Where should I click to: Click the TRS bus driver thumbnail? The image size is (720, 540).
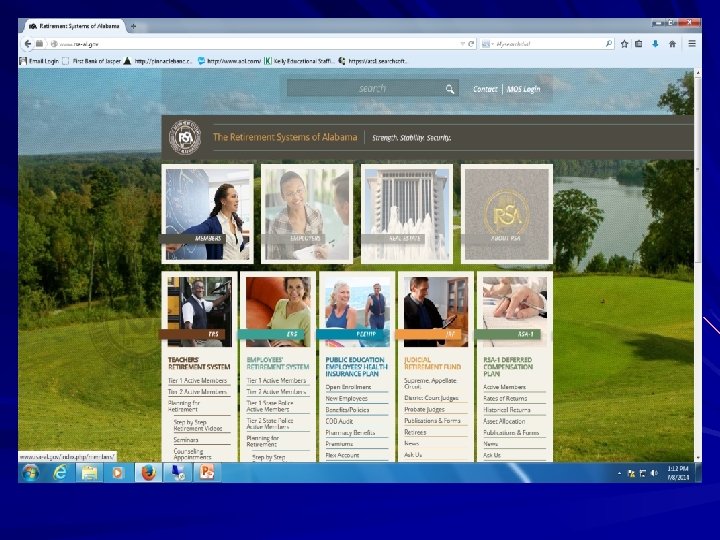click(199, 311)
